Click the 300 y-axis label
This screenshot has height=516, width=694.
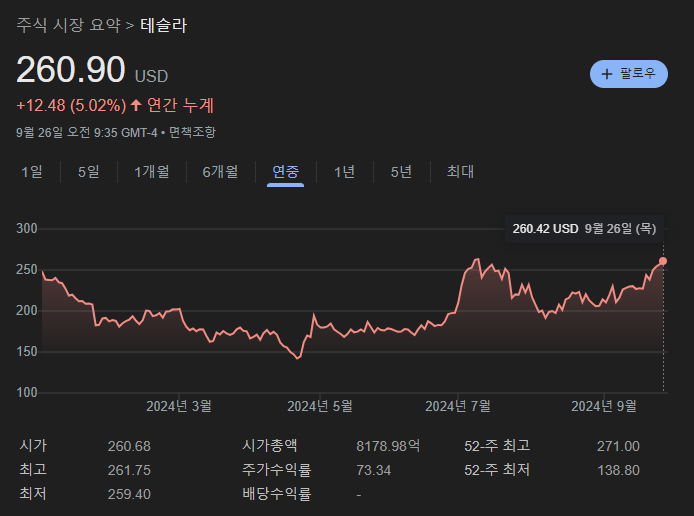coord(27,228)
